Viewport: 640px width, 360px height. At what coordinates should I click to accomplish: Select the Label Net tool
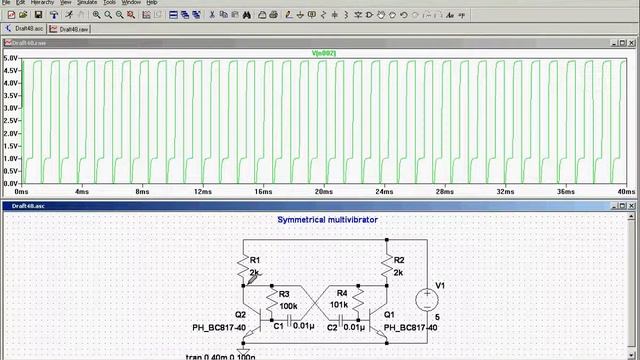(x=311, y=15)
